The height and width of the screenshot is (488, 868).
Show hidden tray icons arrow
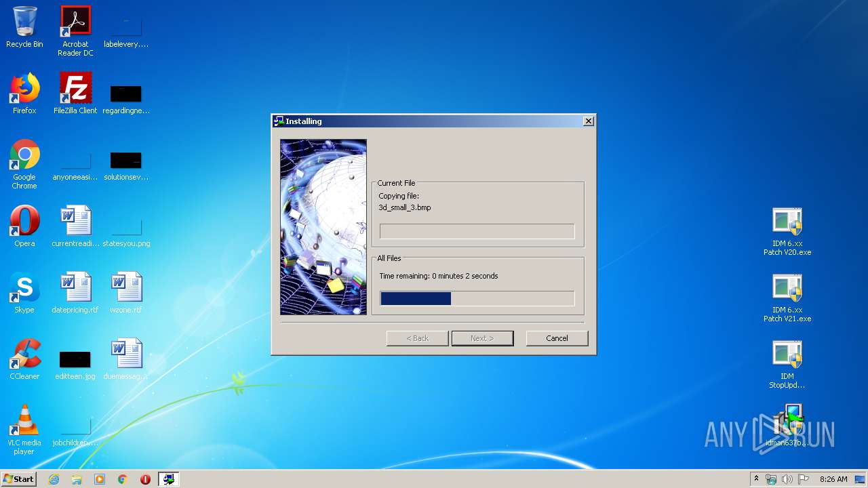tap(756, 479)
